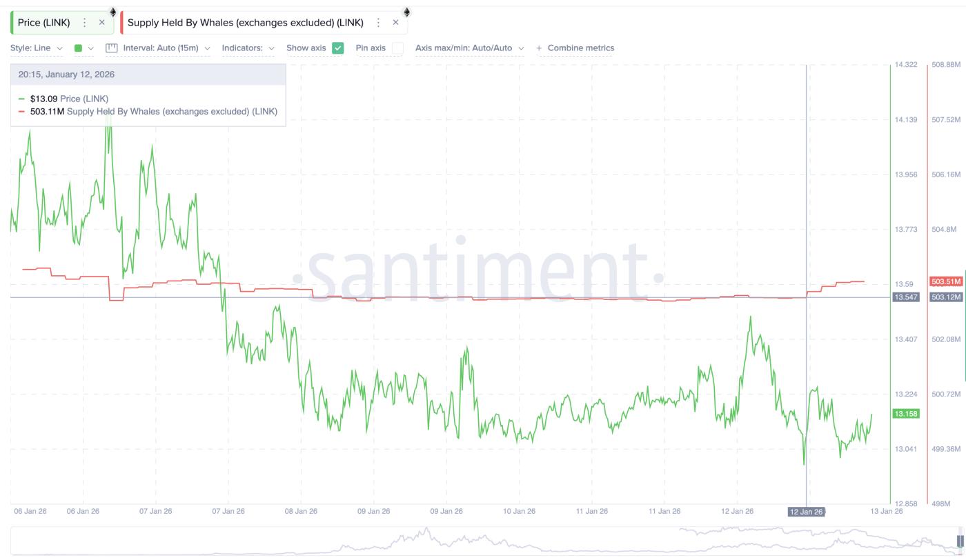Pick the green line color swatch
The width and height of the screenshot is (966, 560).
tap(78, 48)
